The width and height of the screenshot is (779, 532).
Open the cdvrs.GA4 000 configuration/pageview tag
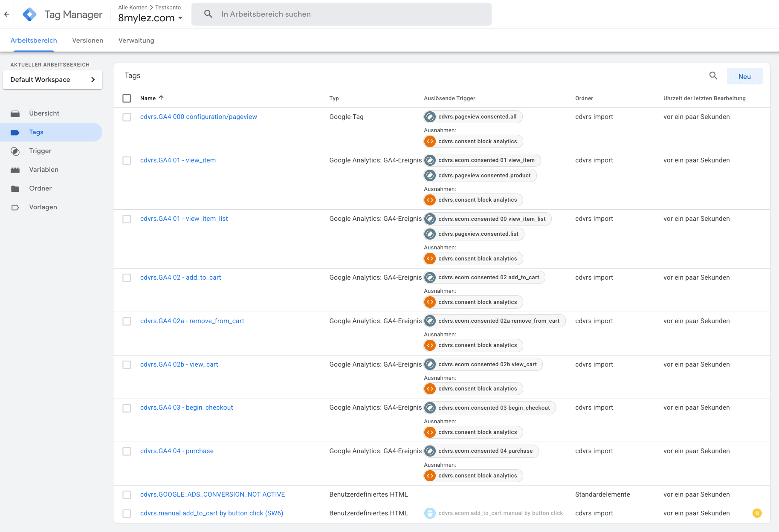(x=199, y=116)
